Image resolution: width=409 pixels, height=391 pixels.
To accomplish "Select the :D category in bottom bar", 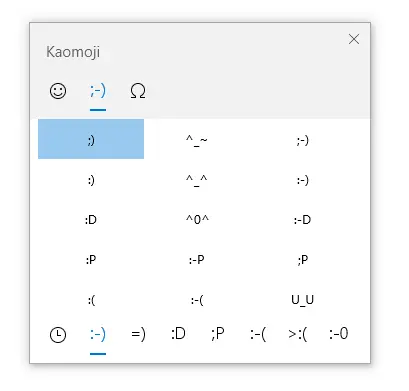I will (178, 334).
